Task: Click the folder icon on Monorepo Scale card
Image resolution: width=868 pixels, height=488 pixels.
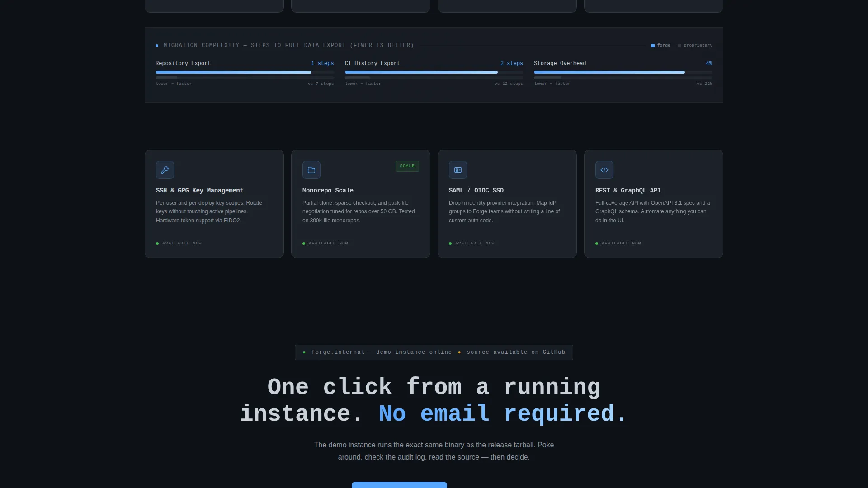Action: click(311, 170)
